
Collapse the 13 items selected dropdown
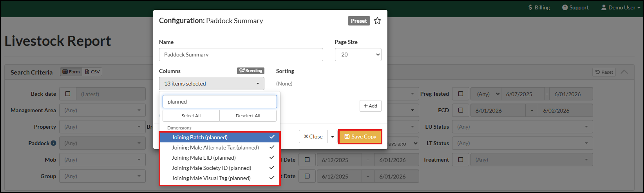pos(212,84)
